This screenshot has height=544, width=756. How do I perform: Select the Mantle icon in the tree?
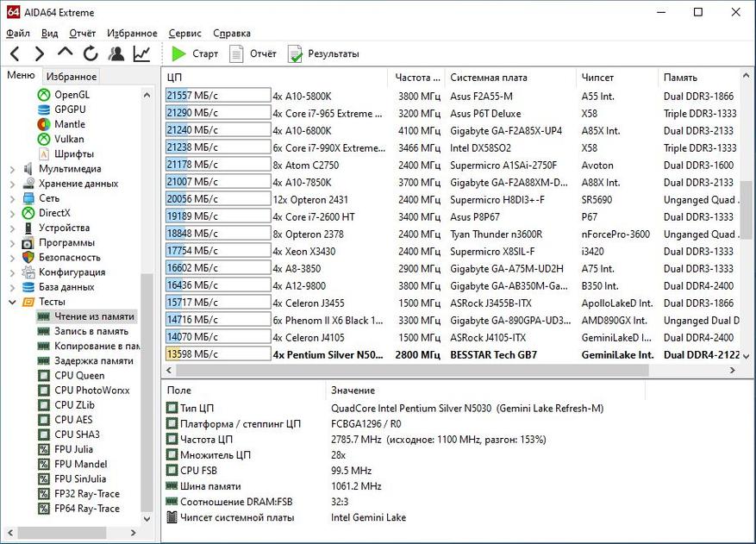[44, 124]
